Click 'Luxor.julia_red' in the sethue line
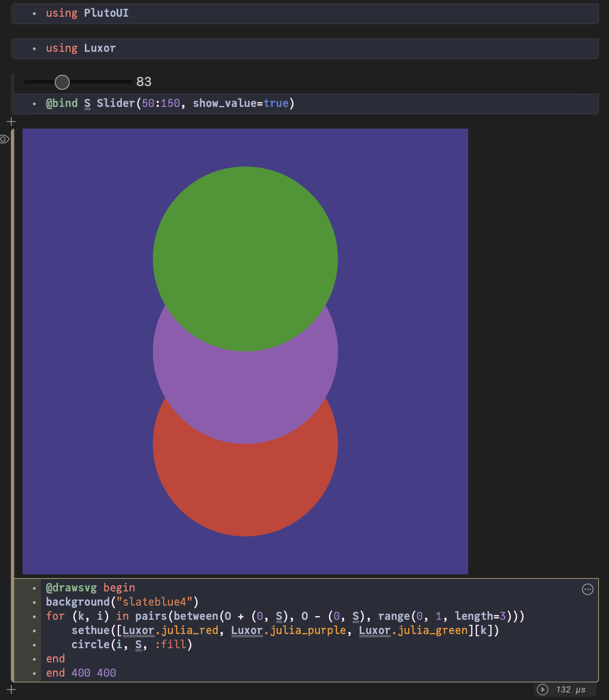This screenshot has width=609, height=700. [x=170, y=630]
